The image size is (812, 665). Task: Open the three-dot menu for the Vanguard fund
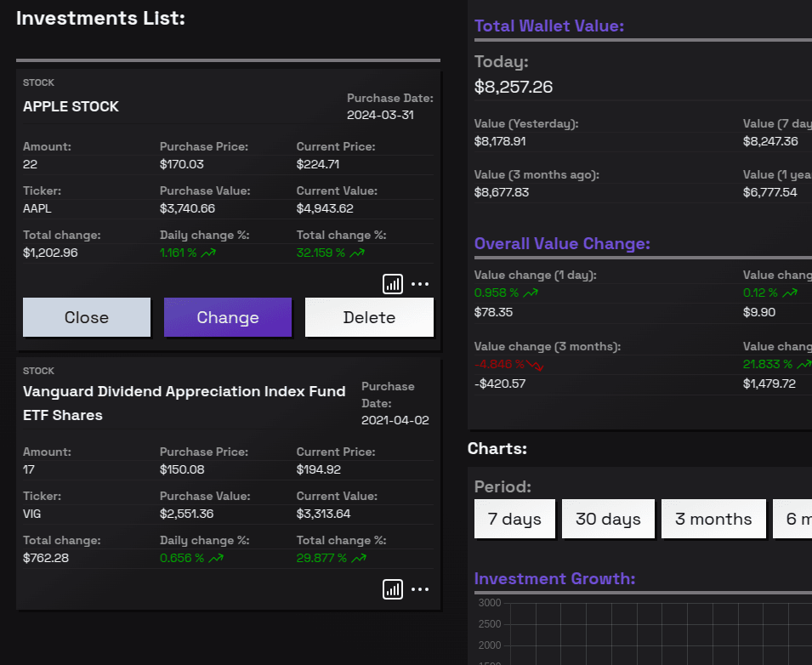(420, 589)
